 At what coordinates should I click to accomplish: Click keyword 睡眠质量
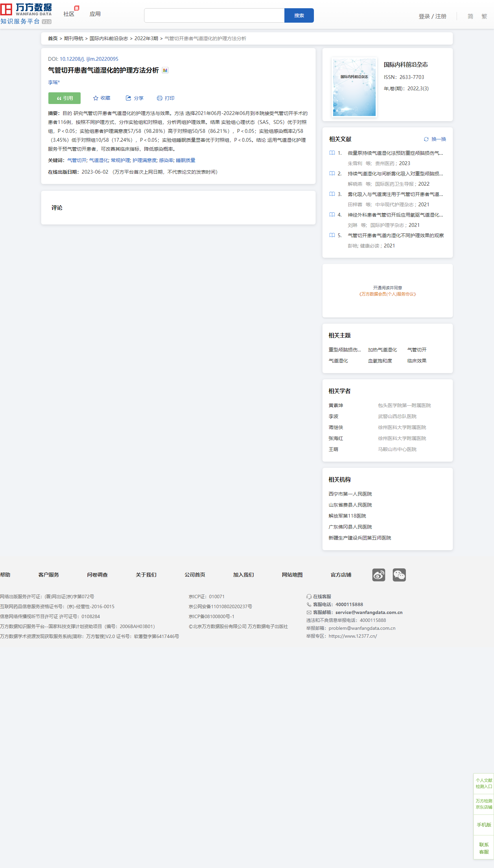[x=186, y=160]
